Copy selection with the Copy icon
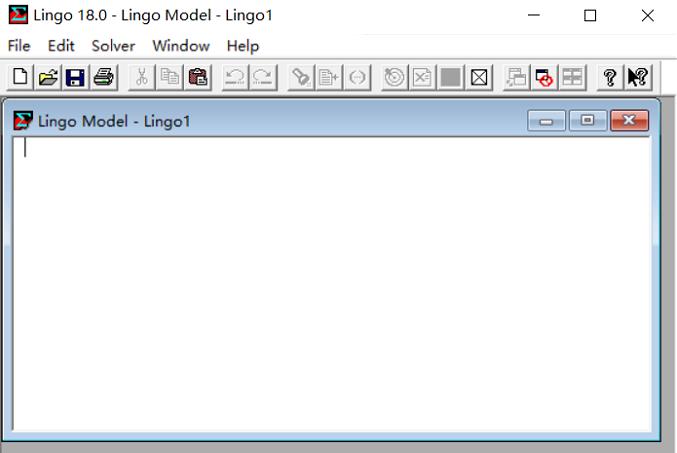The width and height of the screenshot is (677, 453). [170, 77]
